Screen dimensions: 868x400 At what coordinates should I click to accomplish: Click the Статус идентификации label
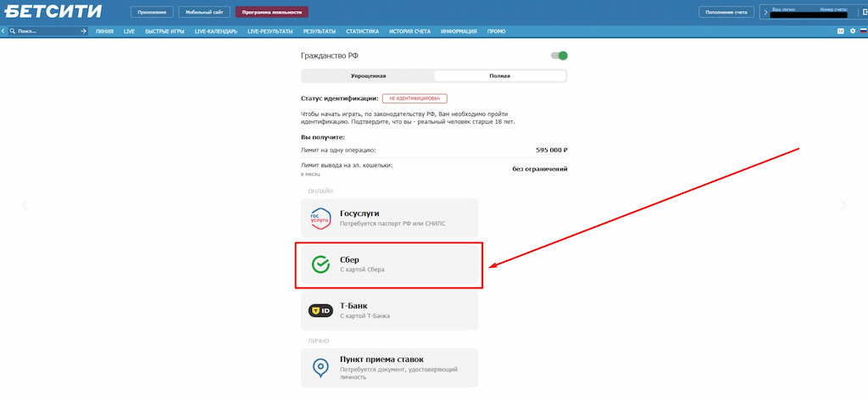(x=339, y=98)
